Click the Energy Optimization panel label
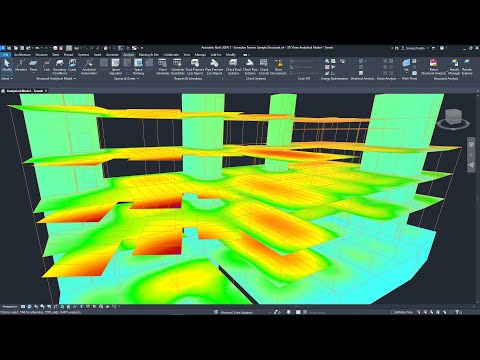Image resolution: width=480 pixels, height=360 pixels. click(334, 79)
